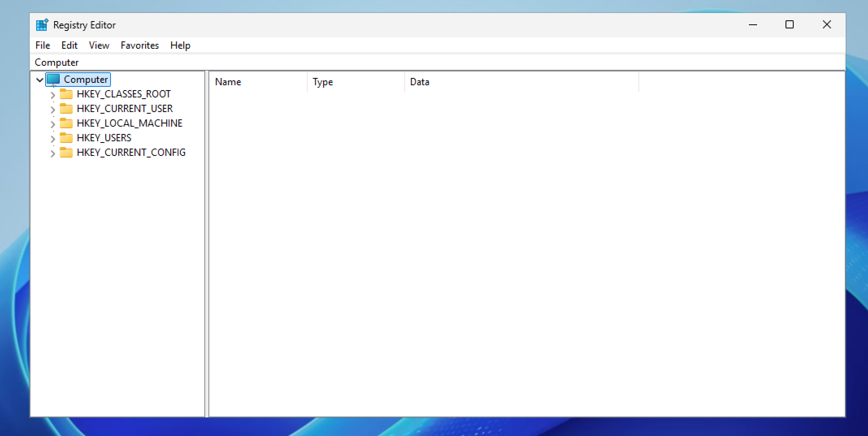The image size is (868, 436).
Task: Expand the HKEY_LOCAL_MACHINE key
Action: [x=53, y=124]
